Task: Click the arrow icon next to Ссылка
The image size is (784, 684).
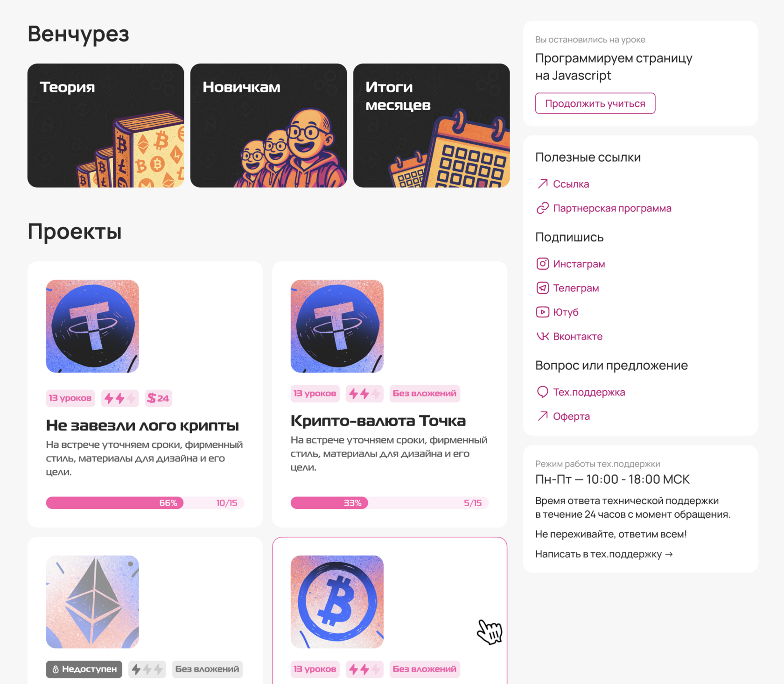Action: [542, 184]
